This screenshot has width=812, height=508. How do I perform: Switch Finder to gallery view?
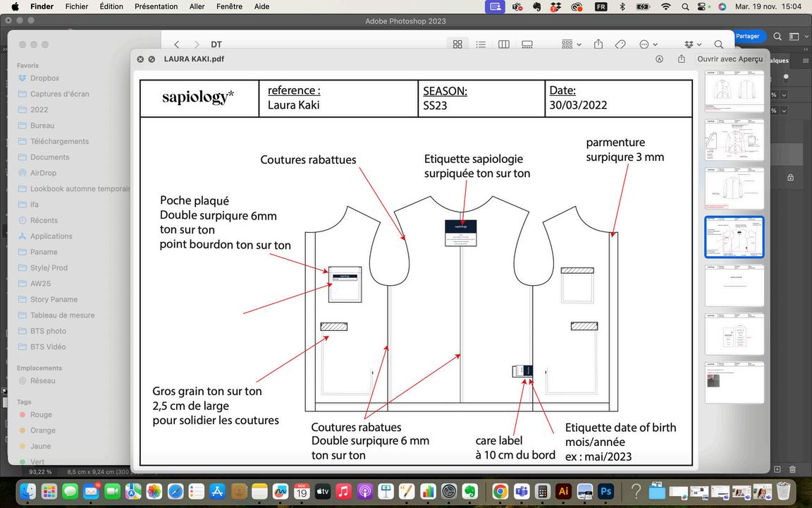click(527, 44)
